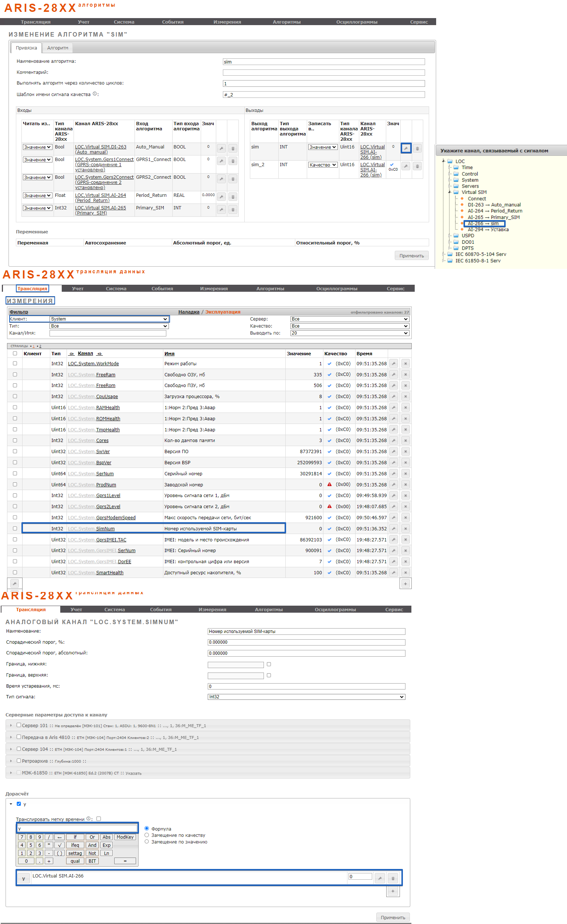Click the qual keypad button
This screenshot has width=567, height=924.
(x=75, y=861)
